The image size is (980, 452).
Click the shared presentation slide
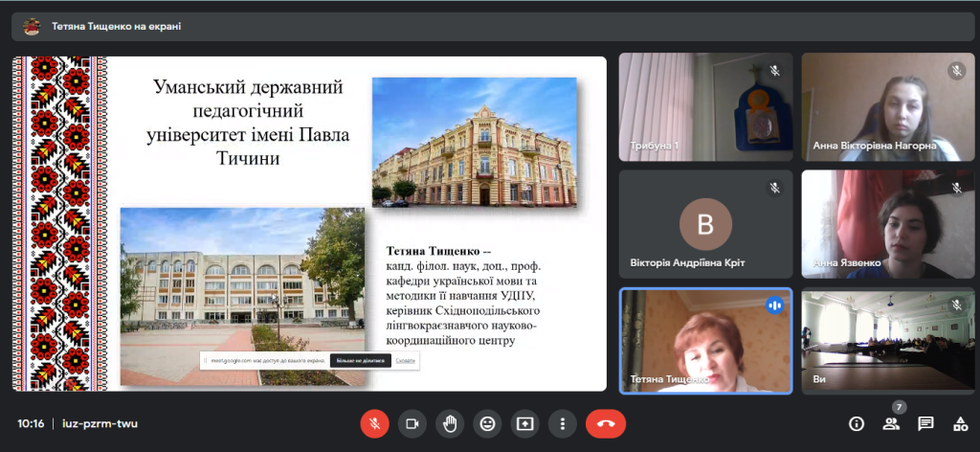pyautogui.click(x=309, y=223)
